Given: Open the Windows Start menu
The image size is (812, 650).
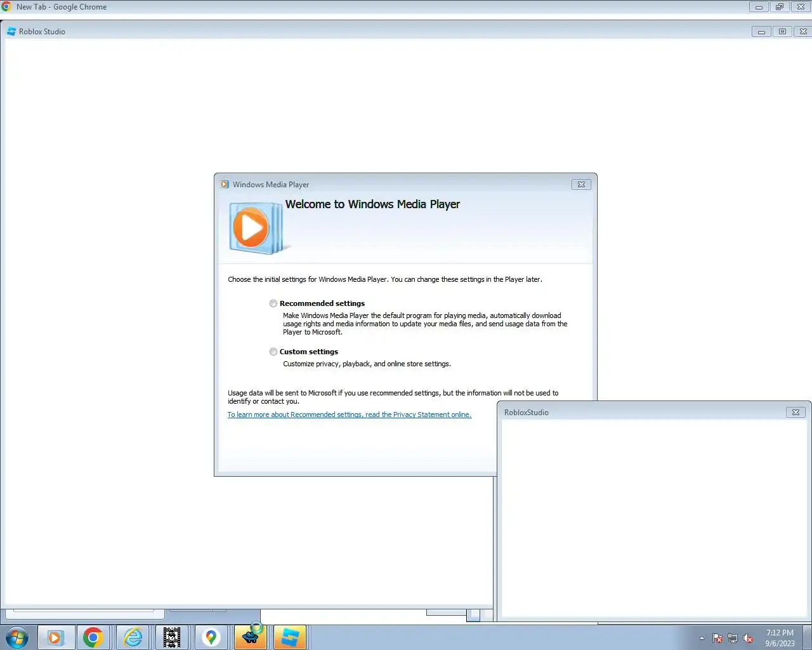Looking at the screenshot, I should pyautogui.click(x=16, y=637).
